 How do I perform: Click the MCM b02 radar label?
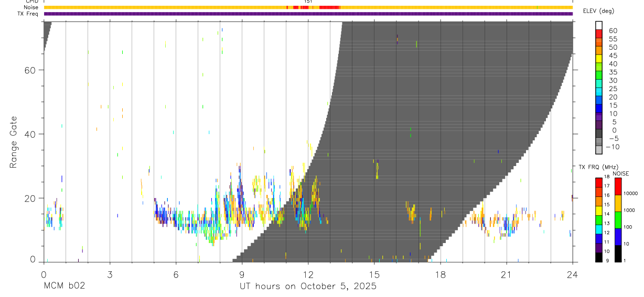click(65, 287)
